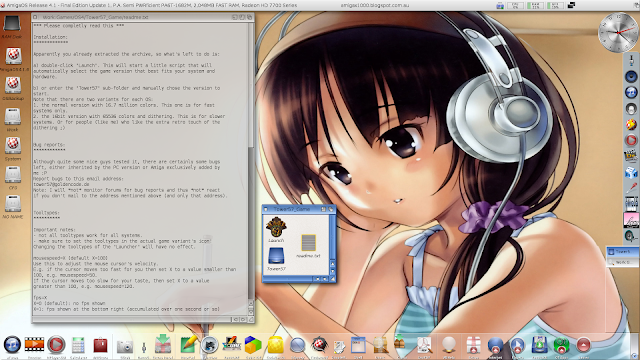Launch blue music note player in bottom dock
The image size is (640, 360).
12,345
